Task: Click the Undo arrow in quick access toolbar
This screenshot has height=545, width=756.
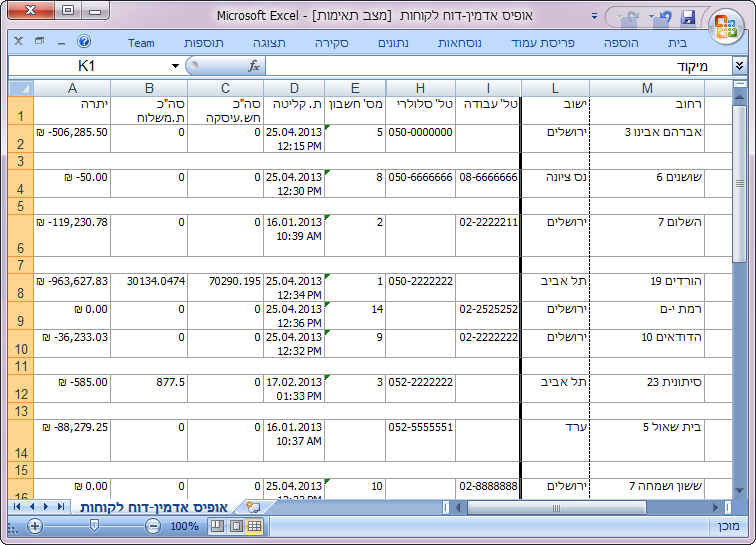Action: pos(665,18)
